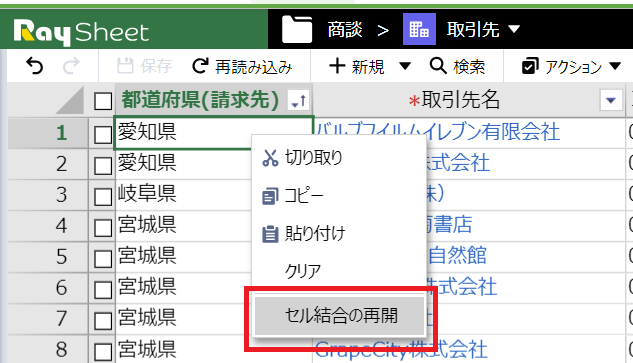Click the 都道府県(請求先) column header
The width and height of the screenshot is (633, 363).
[x=200, y=100]
